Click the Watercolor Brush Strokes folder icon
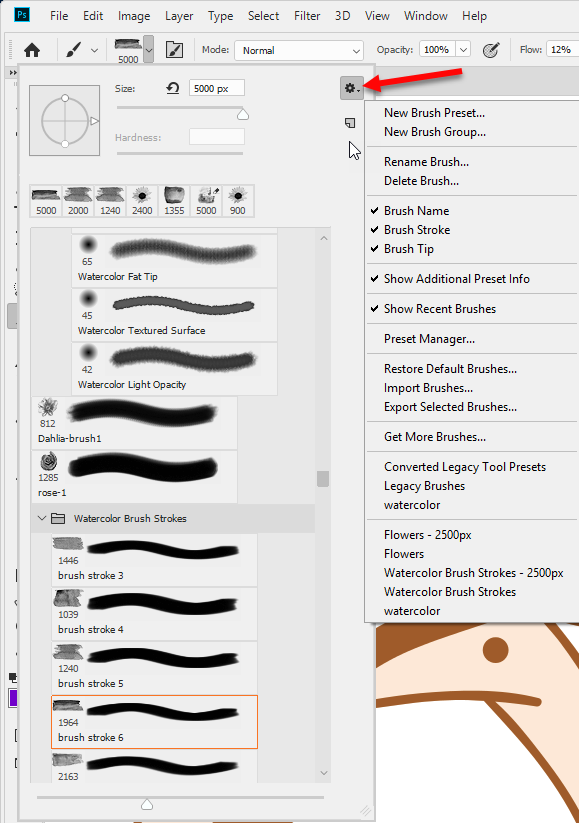 click(x=58, y=519)
